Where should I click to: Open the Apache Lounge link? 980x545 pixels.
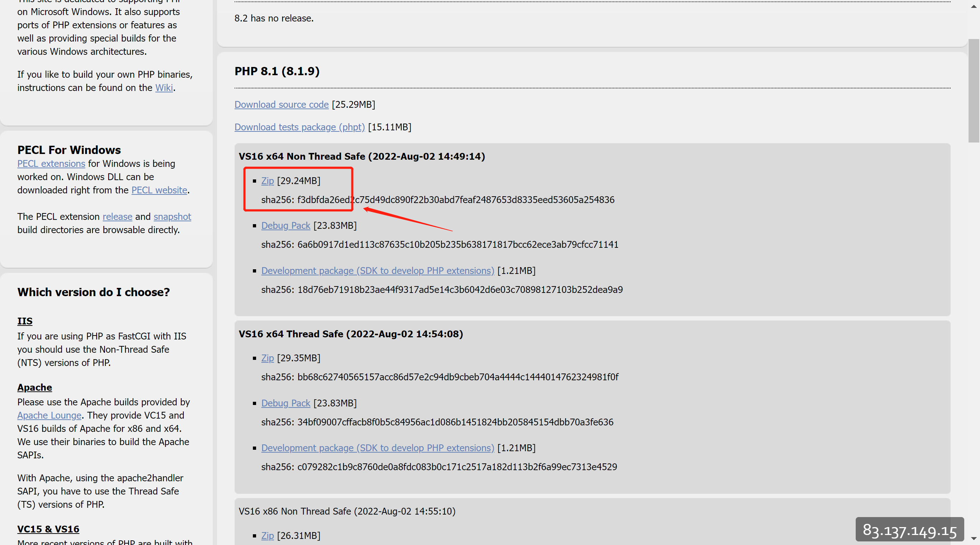click(49, 415)
